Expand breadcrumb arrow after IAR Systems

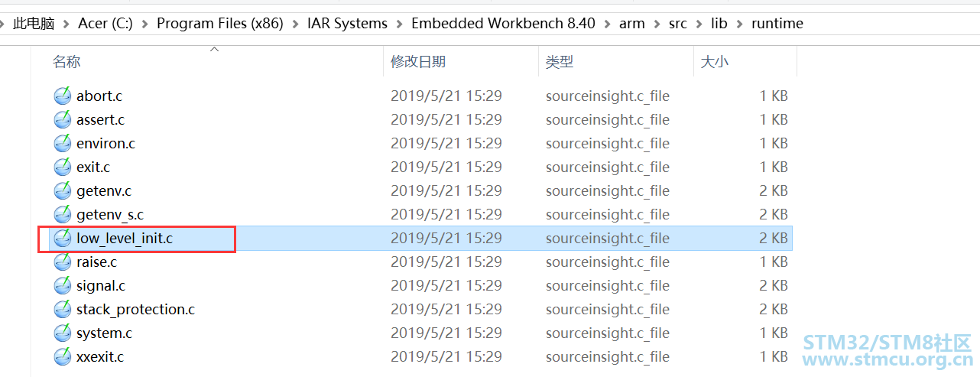click(x=400, y=24)
